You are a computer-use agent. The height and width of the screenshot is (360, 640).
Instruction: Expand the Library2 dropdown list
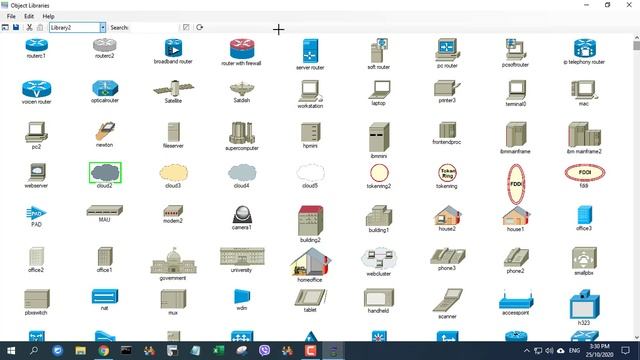(x=102, y=27)
